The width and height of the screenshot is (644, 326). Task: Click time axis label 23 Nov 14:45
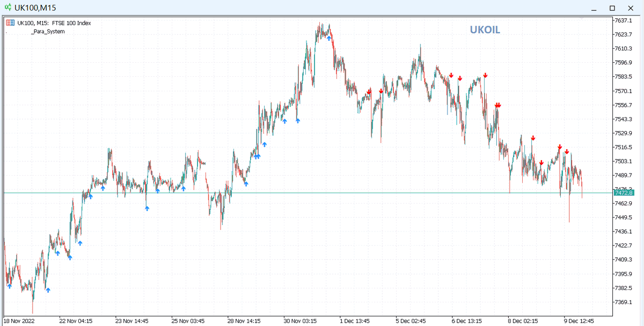[x=132, y=321]
